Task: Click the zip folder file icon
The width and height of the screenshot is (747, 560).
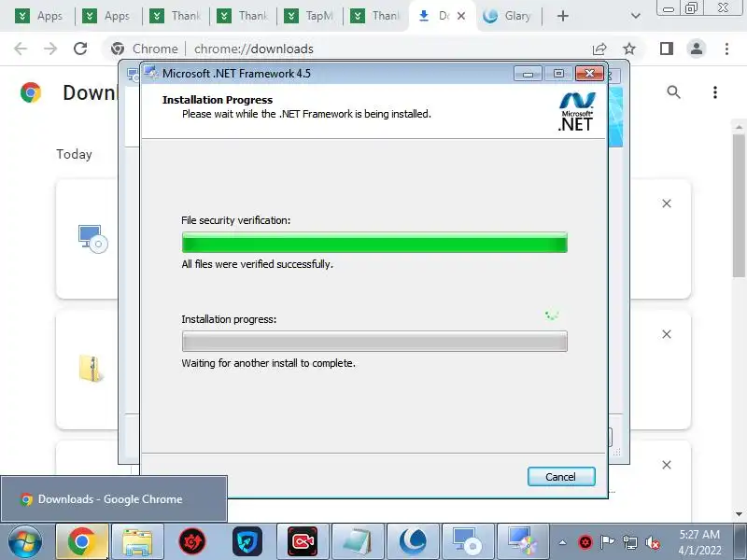Action: pyautogui.click(x=91, y=369)
